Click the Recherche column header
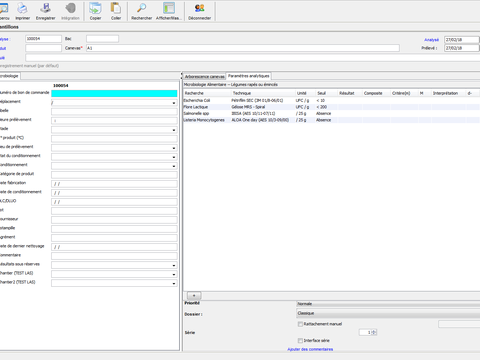The image size is (480, 360). [207, 93]
